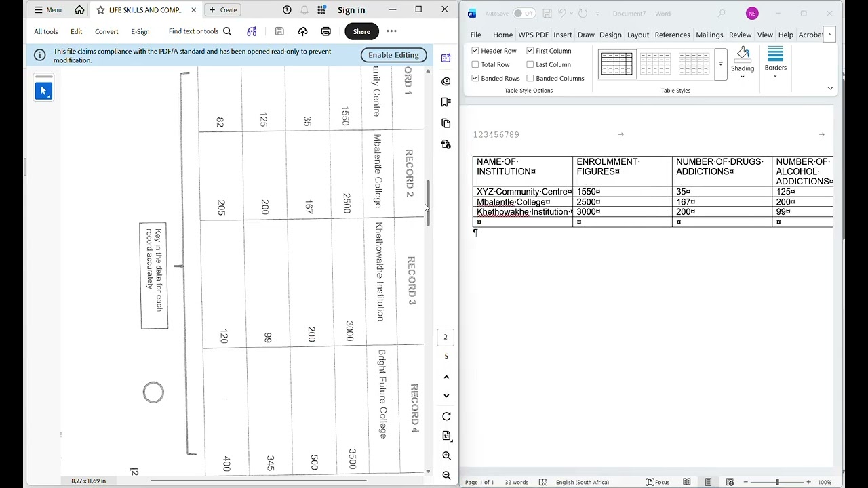Open the document protection panel icon in Acrobat sidebar
Screen dimensions: 868x488
pyautogui.click(x=446, y=144)
